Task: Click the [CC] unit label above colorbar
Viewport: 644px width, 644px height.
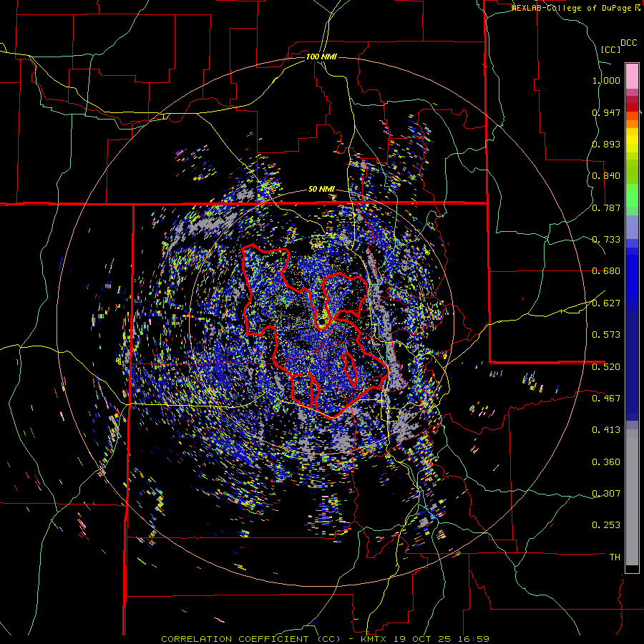Action: tap(610, 49)
